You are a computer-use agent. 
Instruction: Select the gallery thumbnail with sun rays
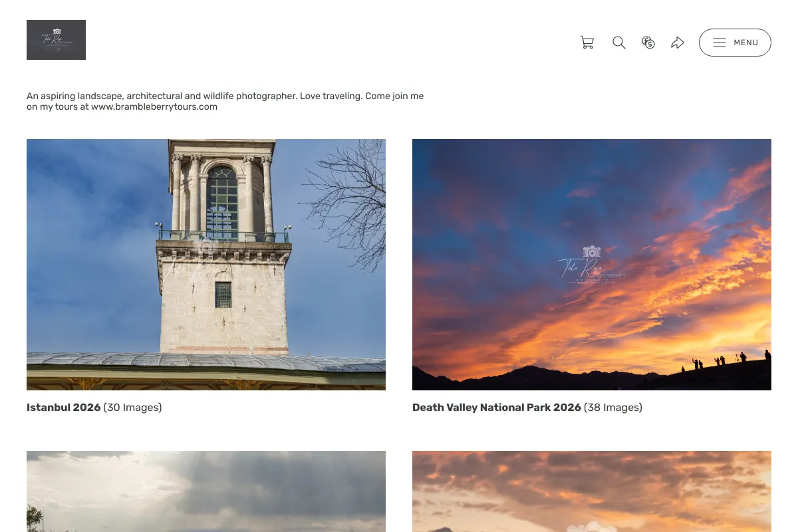pos(206,491)
